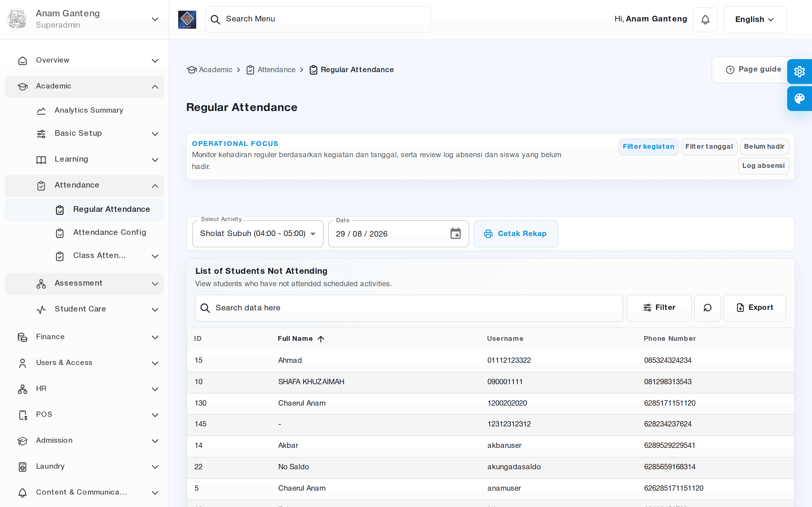Expand the user profile chevron for Anam Ganteng
Viewport: 812px width, 507px height.
point(155,19)
